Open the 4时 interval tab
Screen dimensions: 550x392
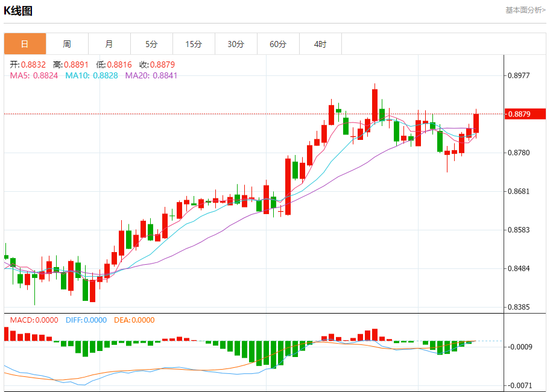tap(320, 44)
